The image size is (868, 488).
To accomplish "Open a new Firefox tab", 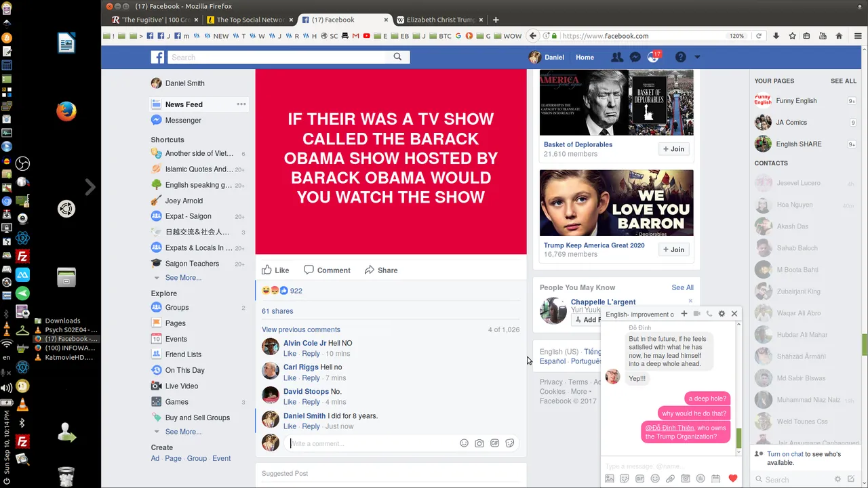I will (x=496, y=20).
